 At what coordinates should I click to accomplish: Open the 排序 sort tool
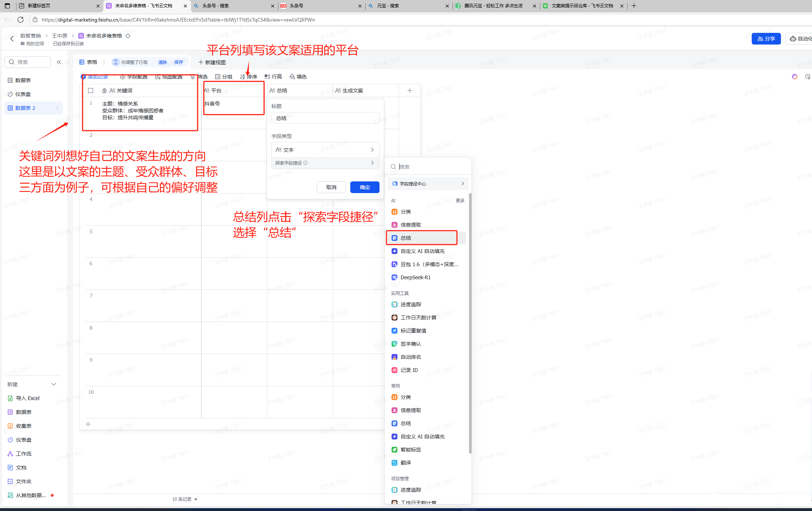tap(249, 77)
